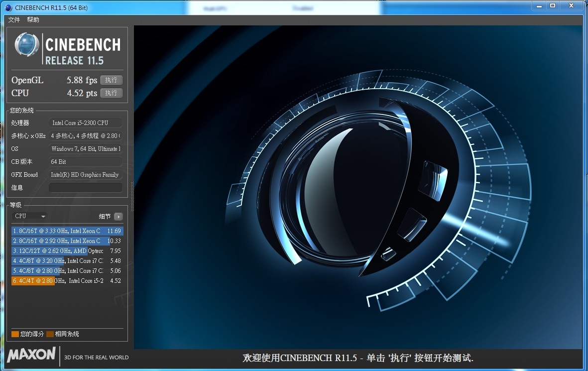Maximize the Cinebench window
The height and width of the screenshot is (371, 588).
click(553, 6)
